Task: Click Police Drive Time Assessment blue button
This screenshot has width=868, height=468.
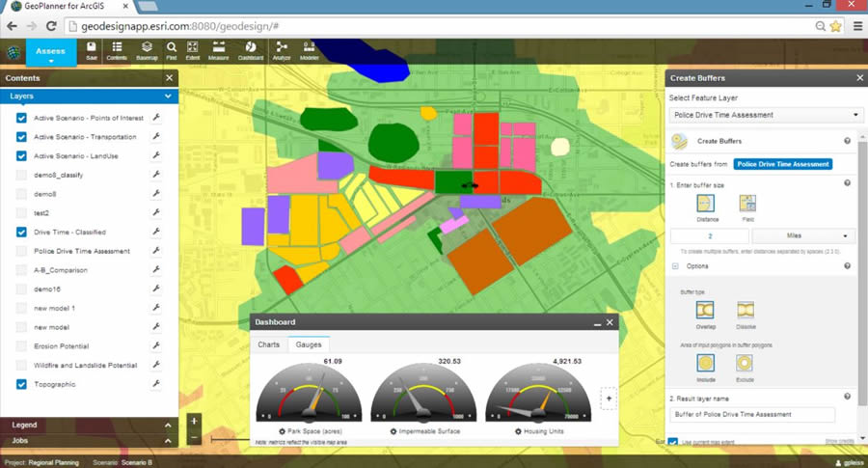Action: click(x=783, y=164)
